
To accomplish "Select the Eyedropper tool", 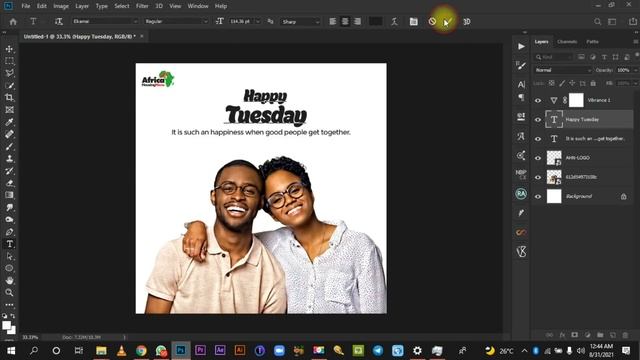I will pos(9,122).
